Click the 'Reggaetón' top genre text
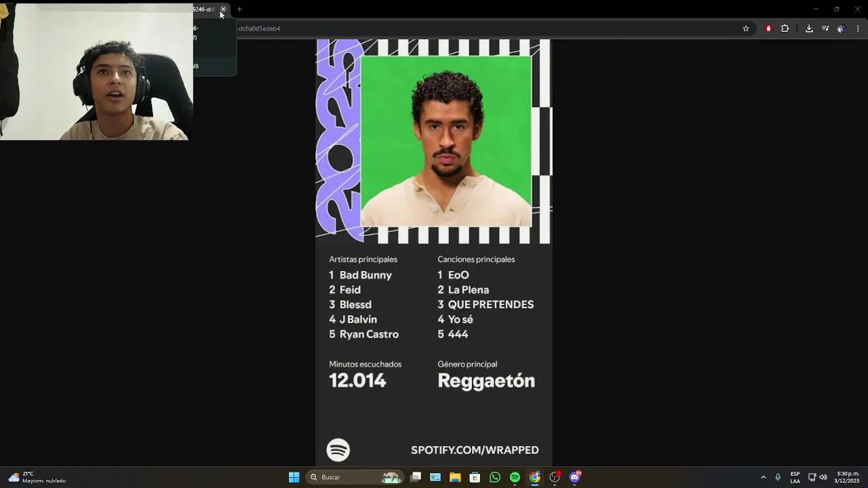The width and height of the screenshot is (868, 488). [486, 381]
